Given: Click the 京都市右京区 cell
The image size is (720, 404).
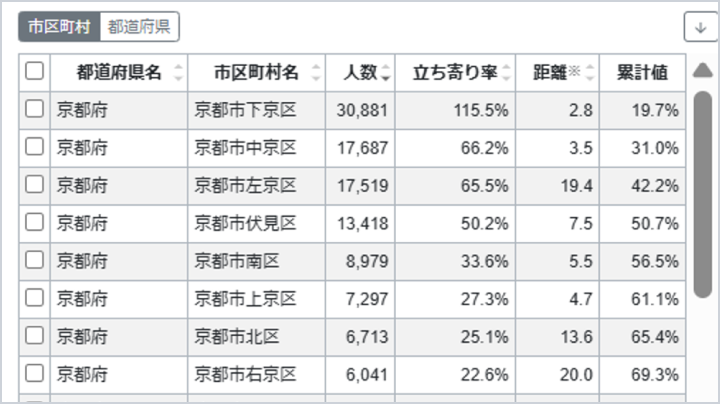Looking at the screenshot, I should point(246,374).
